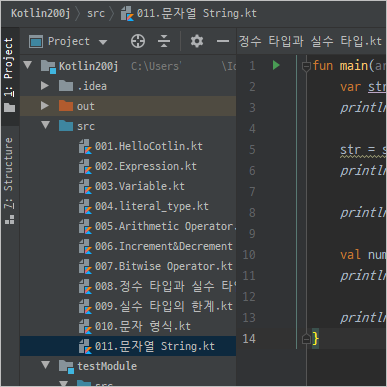Collapse the src folder arrow
The width and height of the screenshot is (387, 387).
pos(45,125)
